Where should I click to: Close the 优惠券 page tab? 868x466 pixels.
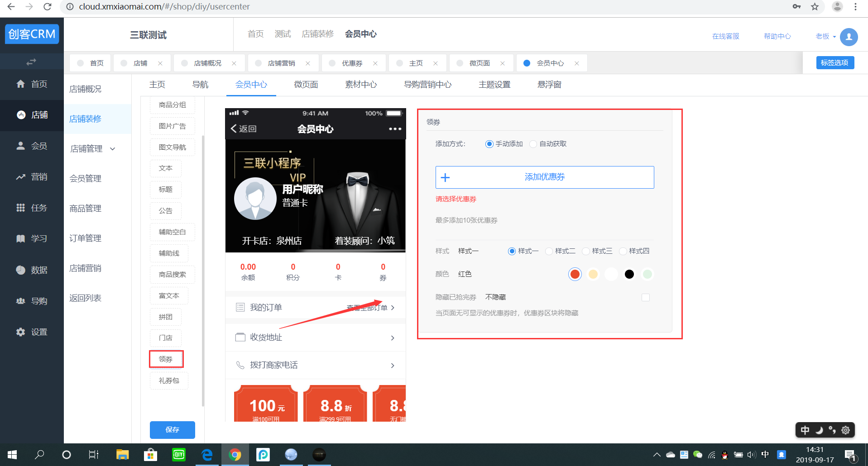pyautogui.click(x=375, y=63)
